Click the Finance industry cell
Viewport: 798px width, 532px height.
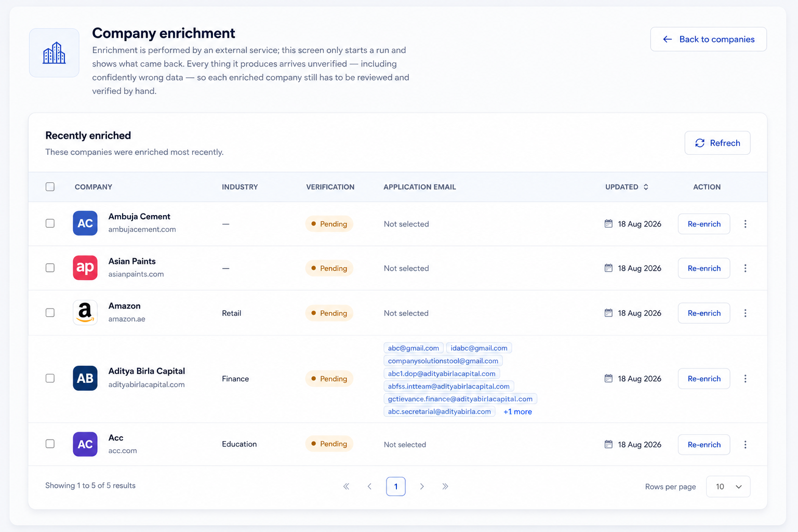coord(235,379)
